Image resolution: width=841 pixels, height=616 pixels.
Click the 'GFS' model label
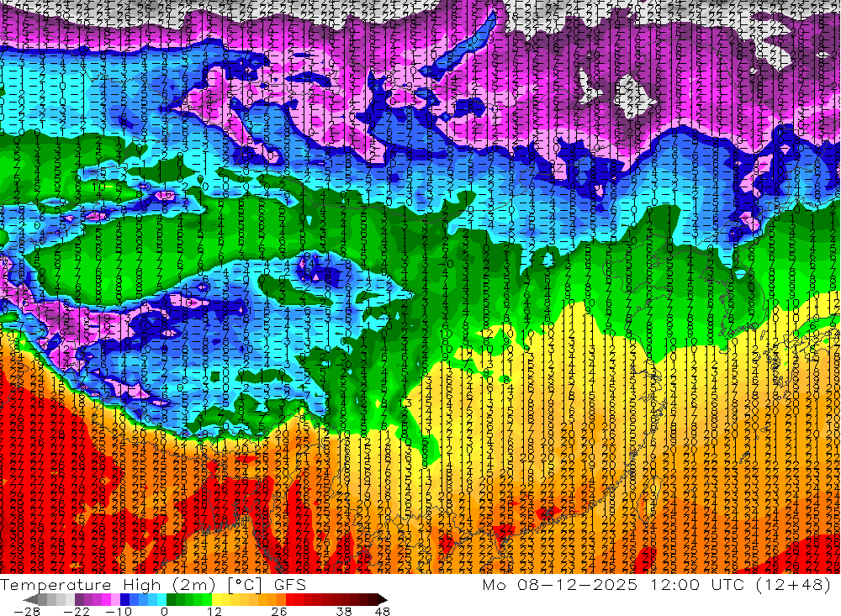[290, 585]
